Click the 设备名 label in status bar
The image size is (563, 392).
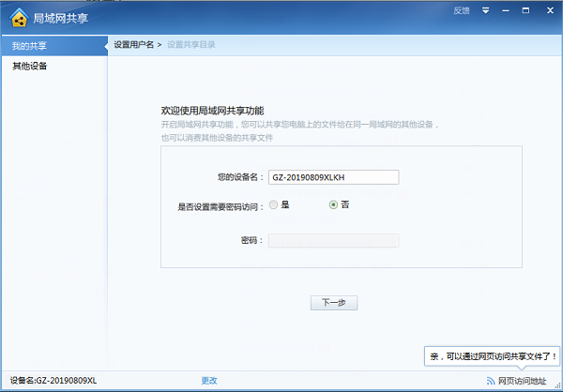click(53, 381)
